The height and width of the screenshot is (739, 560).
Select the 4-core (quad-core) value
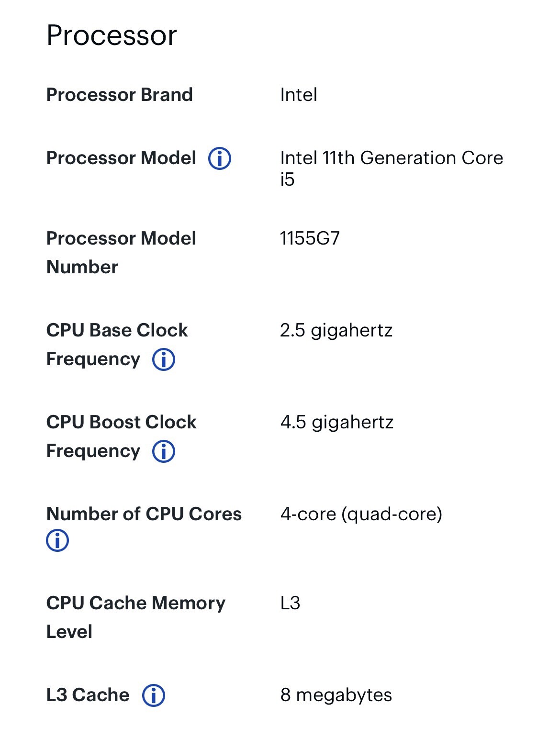pyautogui.click(x=361, y=514)
